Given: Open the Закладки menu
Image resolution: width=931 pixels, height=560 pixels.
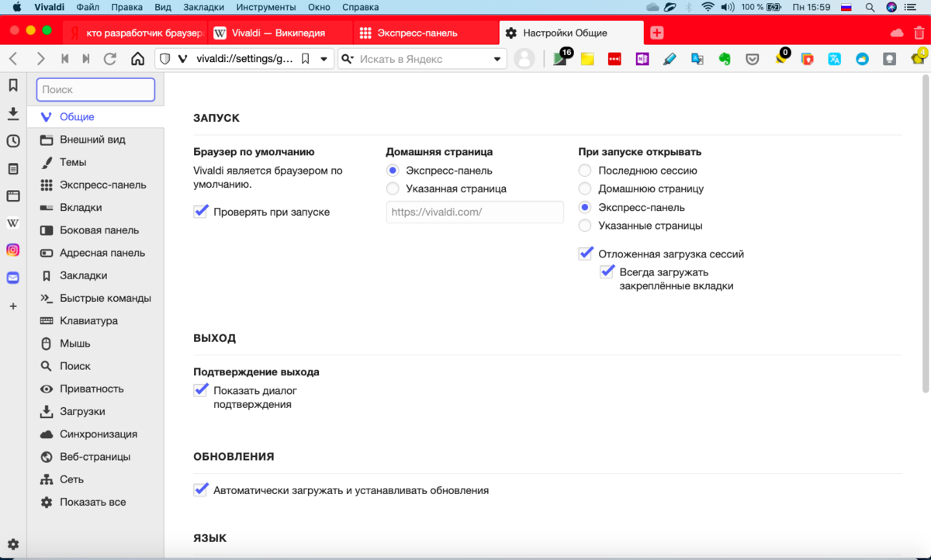Looking at the screenshot, I should point(203,7).
